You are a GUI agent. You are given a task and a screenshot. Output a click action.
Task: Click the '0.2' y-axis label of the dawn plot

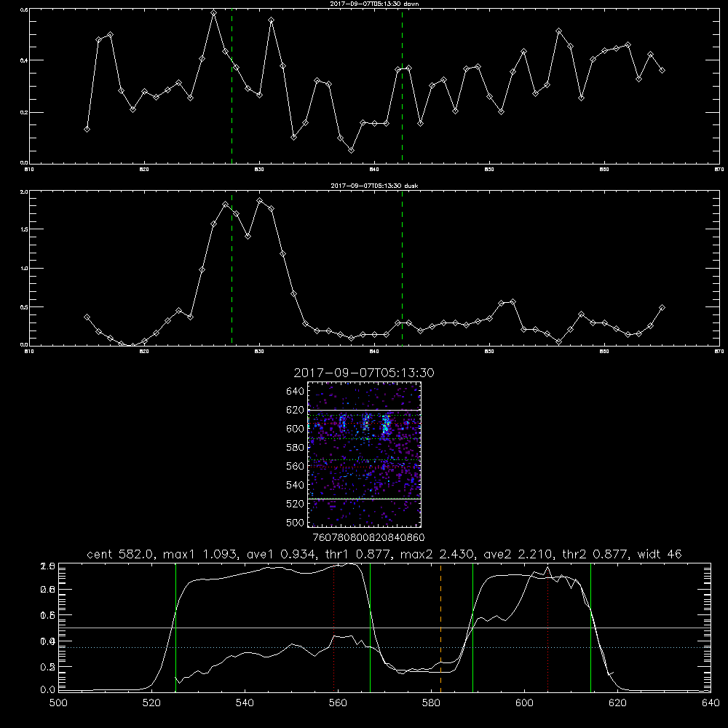tap(24, 112)
